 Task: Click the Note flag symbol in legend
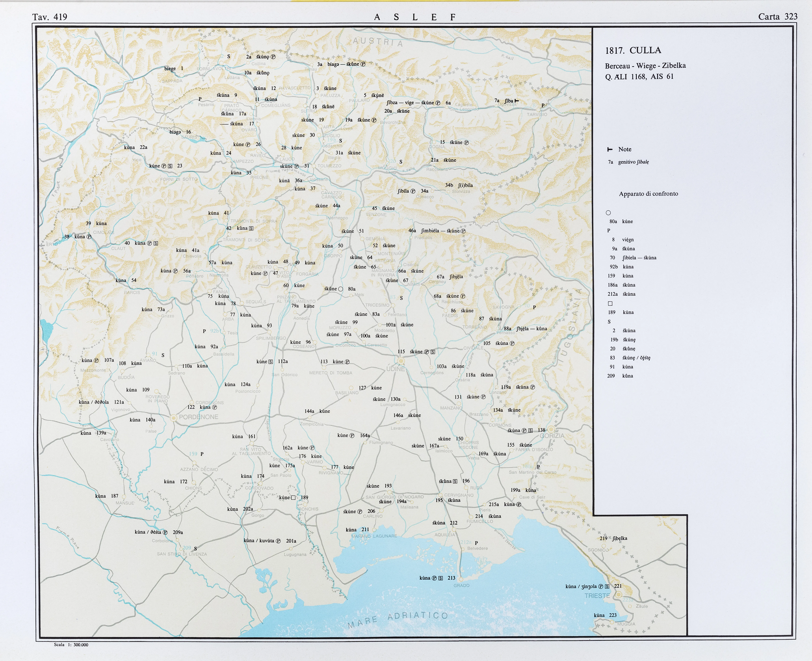coord(610,149)
